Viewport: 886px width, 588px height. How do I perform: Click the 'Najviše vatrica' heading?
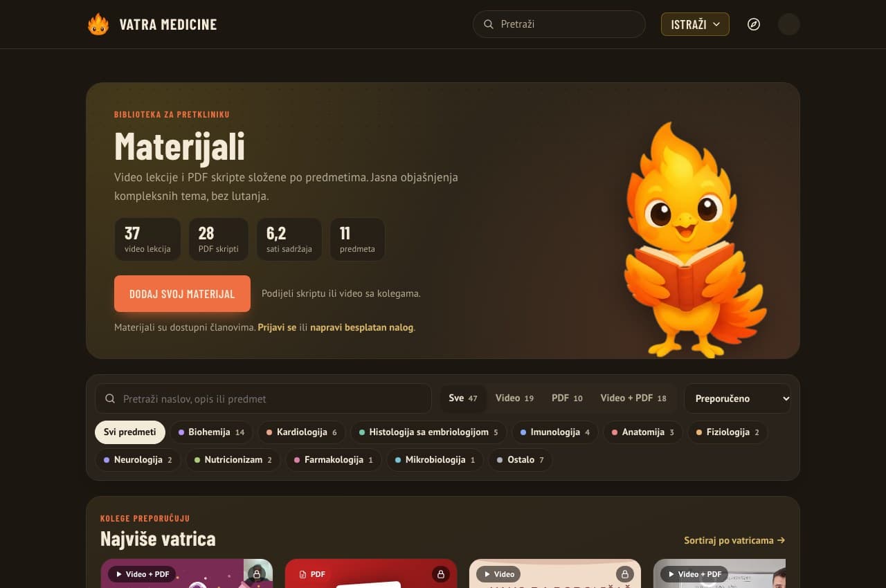click(158, 538)
